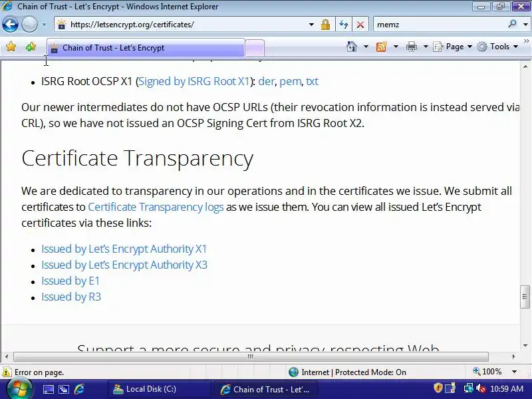Download the pem certificate link

pos(290,82)
